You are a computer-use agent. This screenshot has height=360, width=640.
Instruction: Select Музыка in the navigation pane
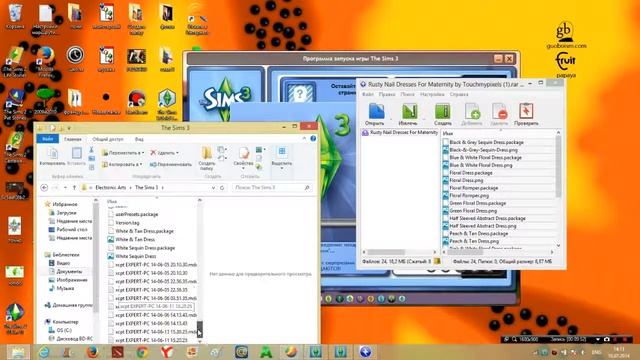click(x=65, y=288)
